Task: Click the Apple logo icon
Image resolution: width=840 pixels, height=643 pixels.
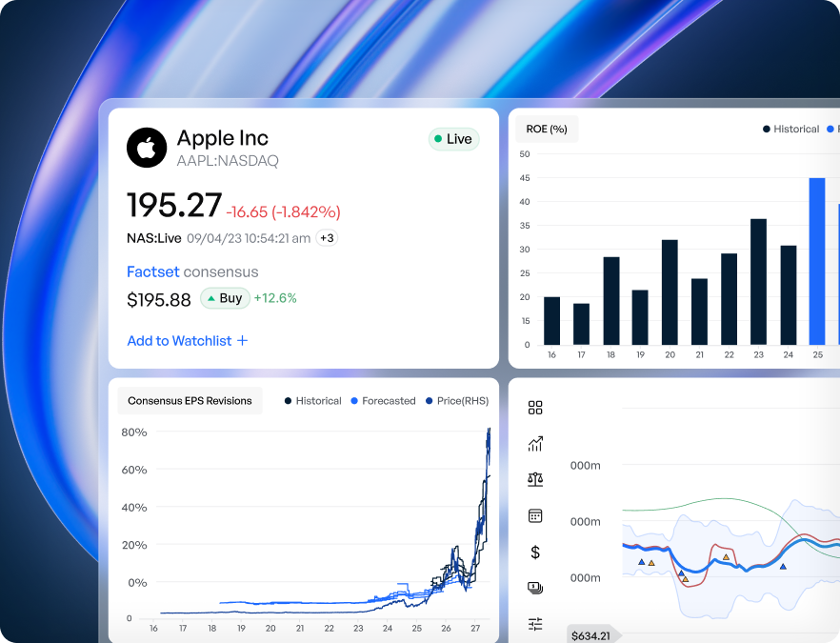Action: [146, 148]
